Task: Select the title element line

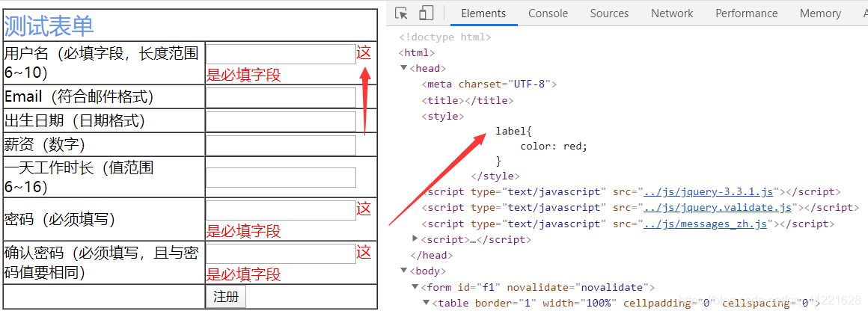Action: pos(467,101)
